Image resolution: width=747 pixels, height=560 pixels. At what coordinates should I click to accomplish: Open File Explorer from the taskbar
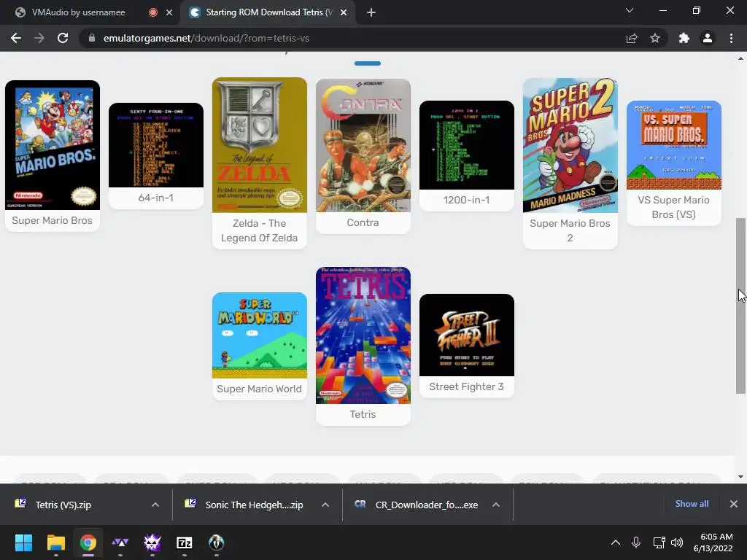click(55, 542)
